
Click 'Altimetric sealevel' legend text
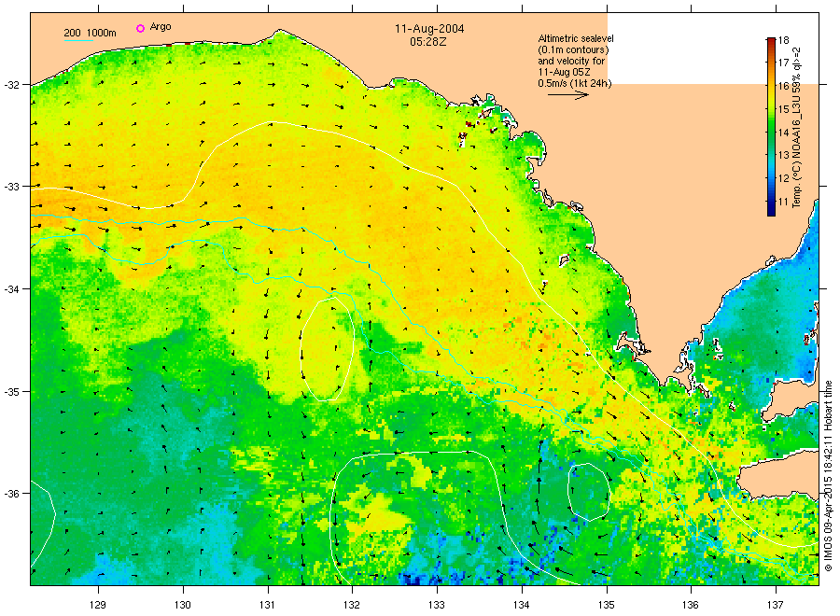575,38
